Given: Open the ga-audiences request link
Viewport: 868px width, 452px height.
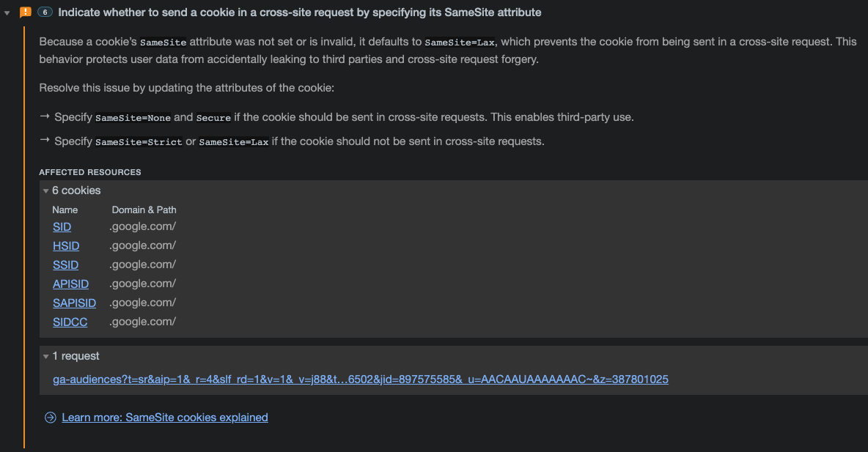Looking at the screenshot, I should (361, 379).
